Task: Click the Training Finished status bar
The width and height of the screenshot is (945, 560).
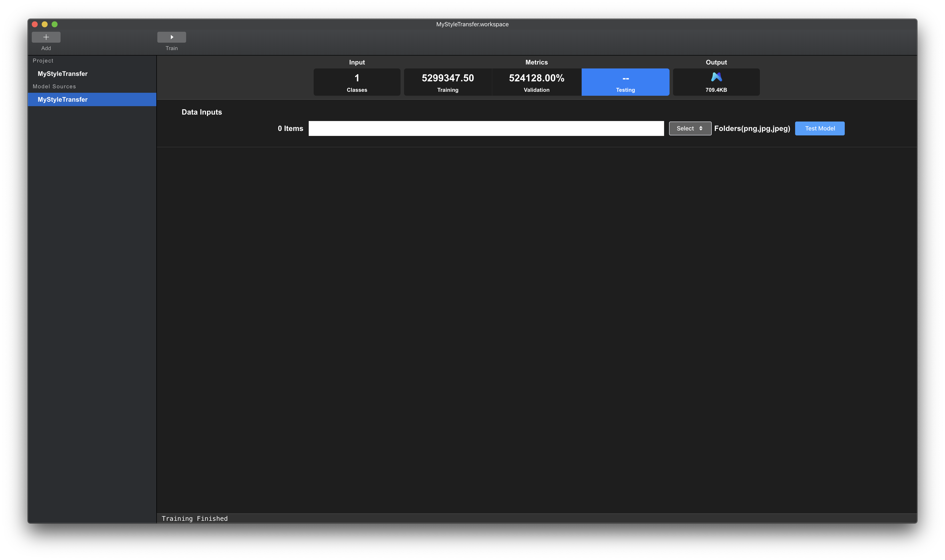Action: click(195, 519)
